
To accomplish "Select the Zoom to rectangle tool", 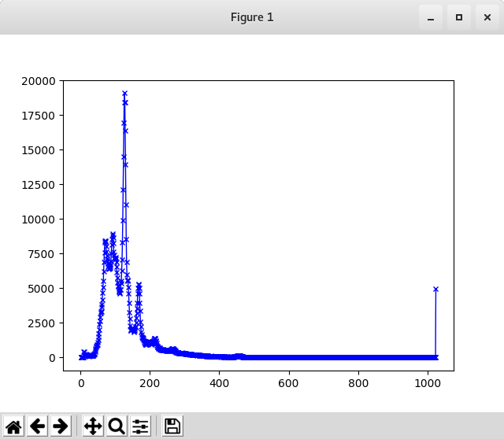I will [x=117, y=426].
